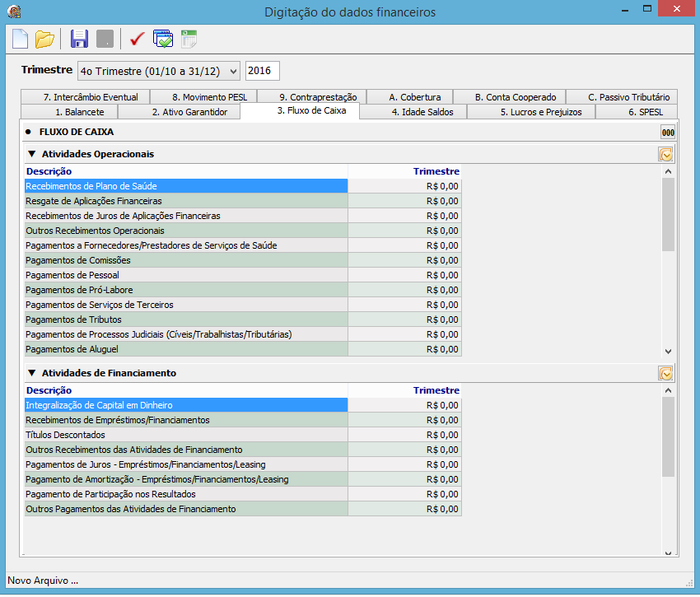Click the 000 button beside FLUXO DE CAIXA
The image size is (700, 597).
(x=668, y=133)
